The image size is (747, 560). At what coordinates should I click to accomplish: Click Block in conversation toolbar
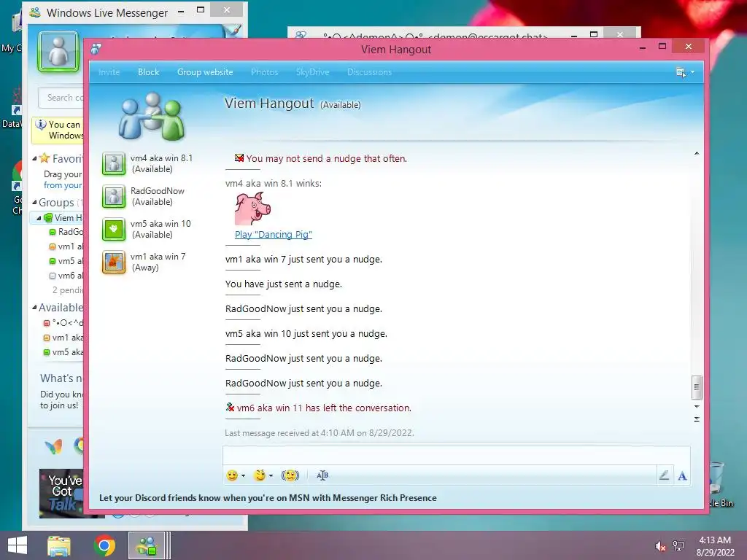pyautogui.click(x=149, y=72)
